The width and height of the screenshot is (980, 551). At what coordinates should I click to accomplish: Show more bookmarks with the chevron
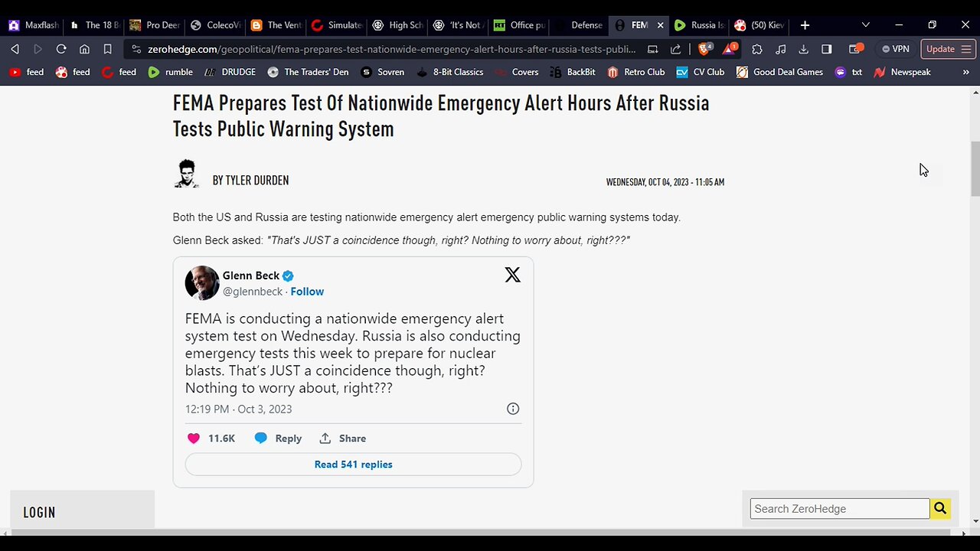[965, 72]
